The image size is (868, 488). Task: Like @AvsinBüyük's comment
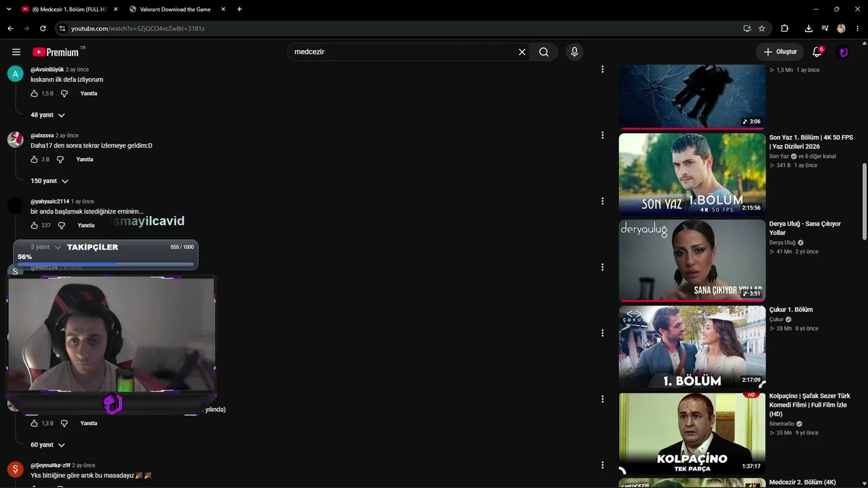[35, 94]
